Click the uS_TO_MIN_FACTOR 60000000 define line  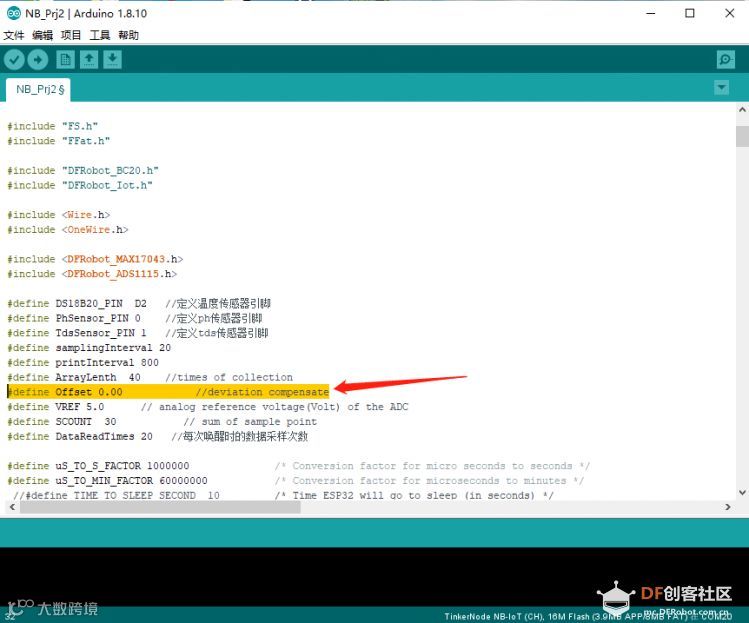296,481
